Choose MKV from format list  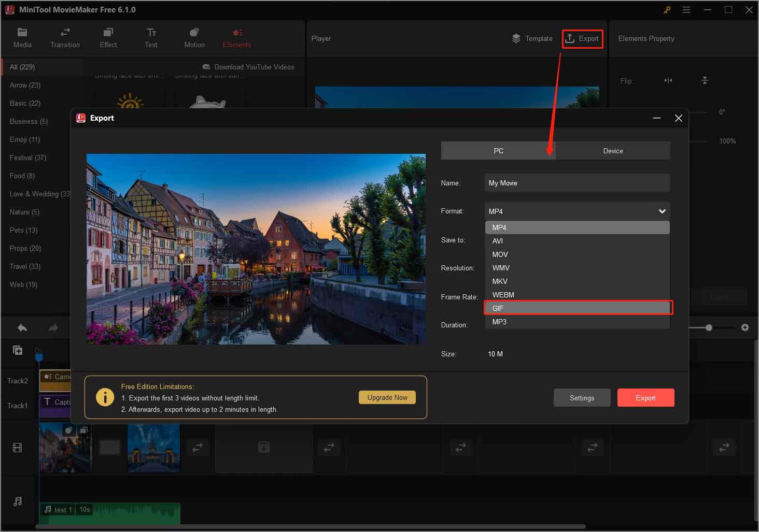(577, 281)
